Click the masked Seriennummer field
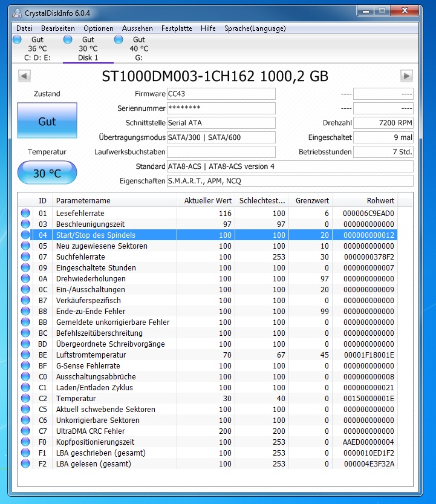436x504 pixels. click(x=221, y=108)
